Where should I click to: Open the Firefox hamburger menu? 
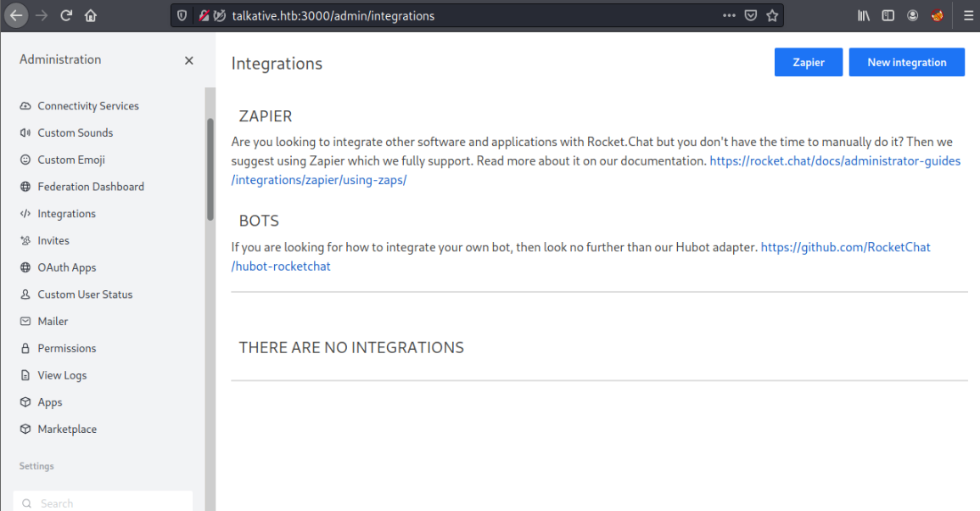(x=968, y=15)
